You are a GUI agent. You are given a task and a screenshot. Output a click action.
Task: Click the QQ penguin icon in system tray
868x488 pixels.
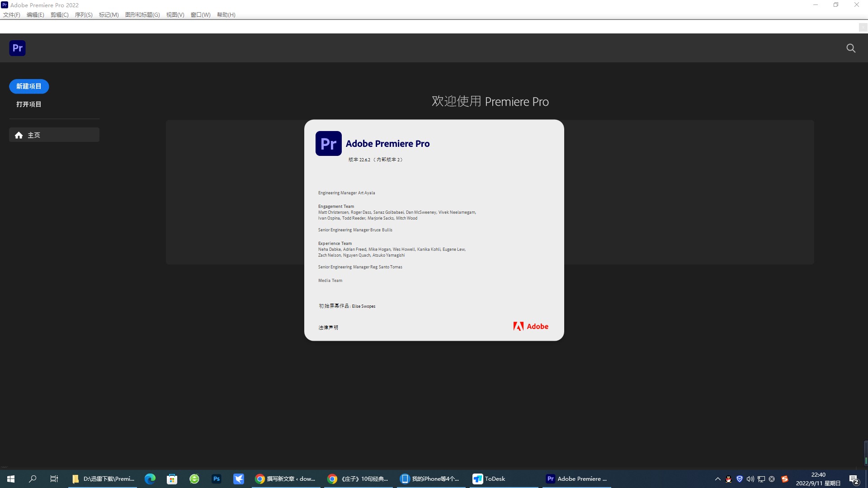(728, 479)
